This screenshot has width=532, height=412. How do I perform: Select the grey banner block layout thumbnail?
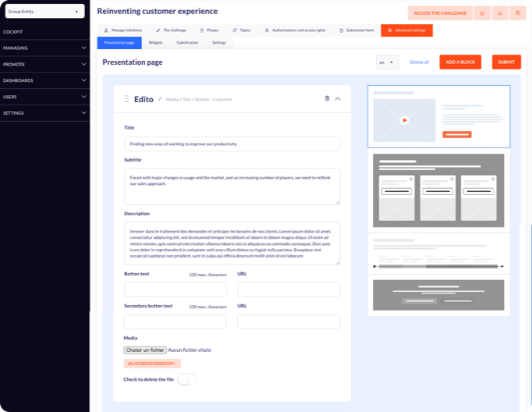coord(438,295)
